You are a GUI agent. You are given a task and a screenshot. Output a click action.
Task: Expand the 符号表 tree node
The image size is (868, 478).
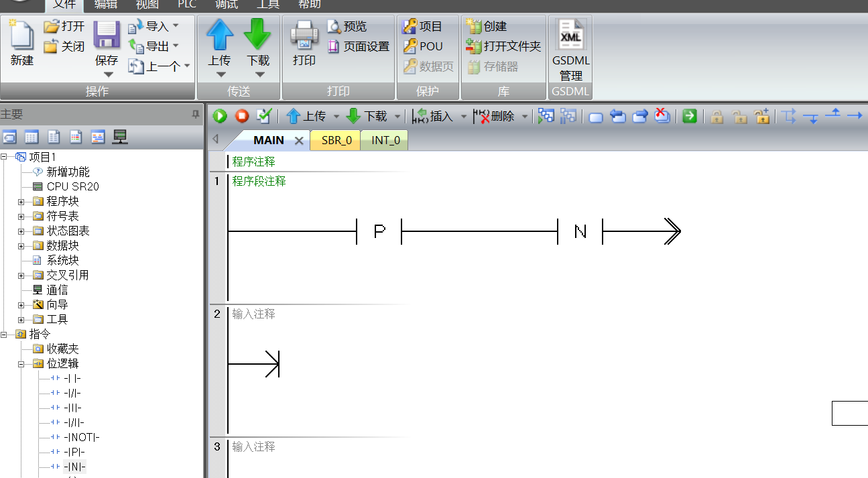coord(21,216)
